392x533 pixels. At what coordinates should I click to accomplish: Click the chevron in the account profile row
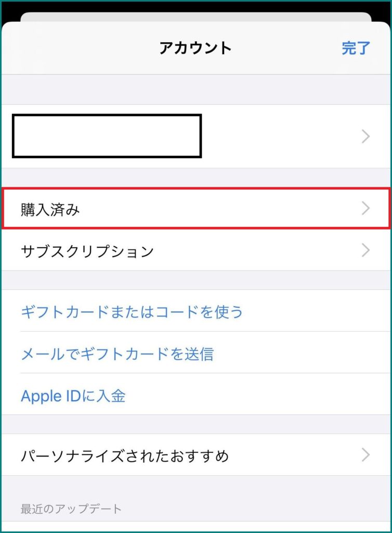(x=365, y=136)
